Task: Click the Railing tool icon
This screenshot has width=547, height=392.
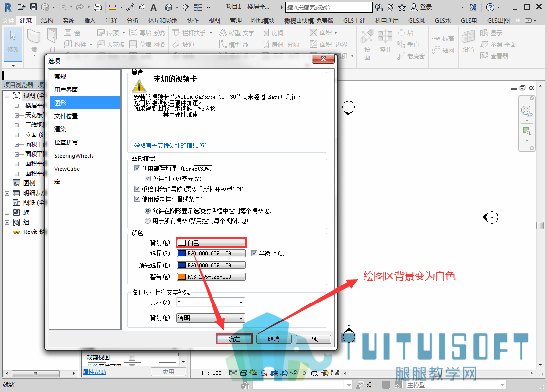Action: coord(176,33)
